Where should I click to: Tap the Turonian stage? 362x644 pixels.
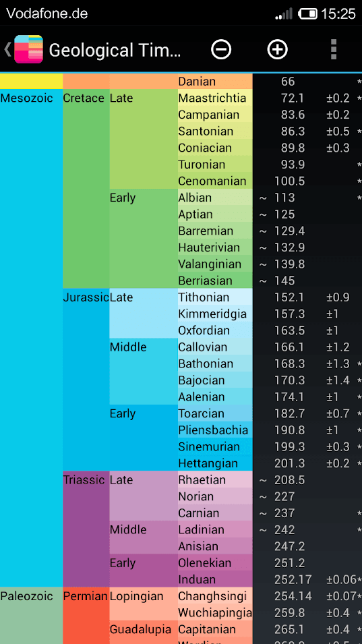tap(215, 165)
